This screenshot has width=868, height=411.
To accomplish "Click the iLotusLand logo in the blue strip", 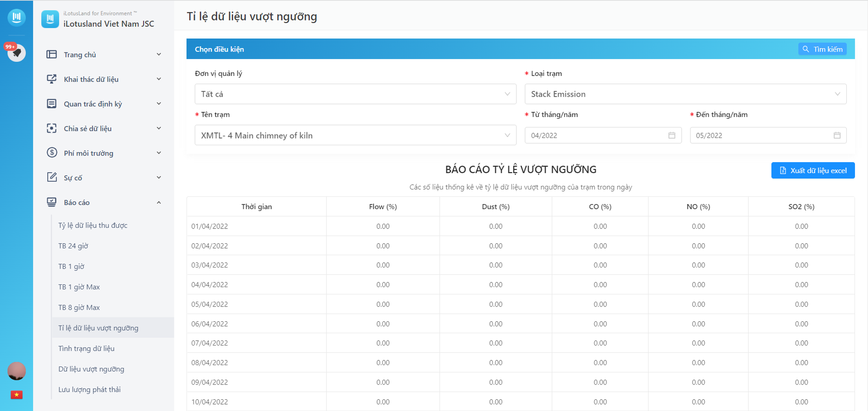I will [x=16, y=17].
